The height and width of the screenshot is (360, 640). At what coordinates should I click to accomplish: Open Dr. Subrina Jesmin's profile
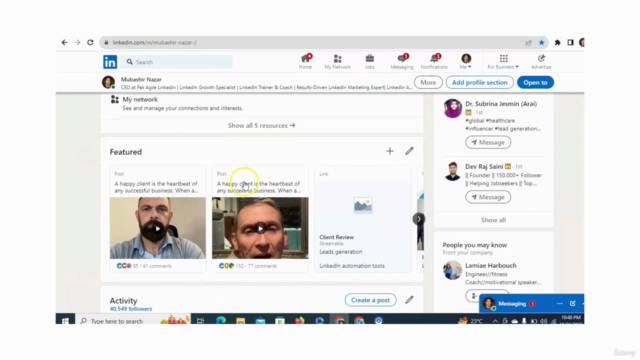(x=501, y=104)
